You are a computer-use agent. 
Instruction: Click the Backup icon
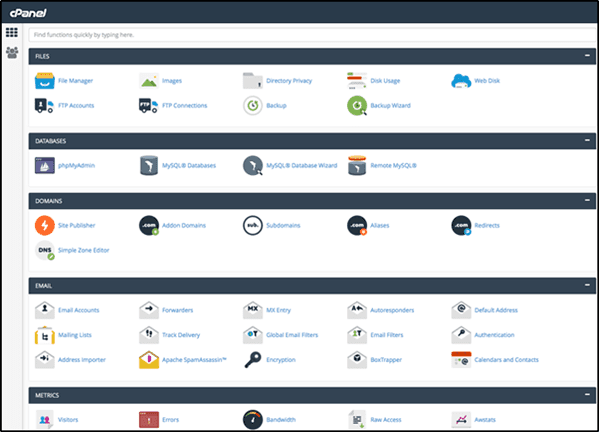(x=253, y=105)
